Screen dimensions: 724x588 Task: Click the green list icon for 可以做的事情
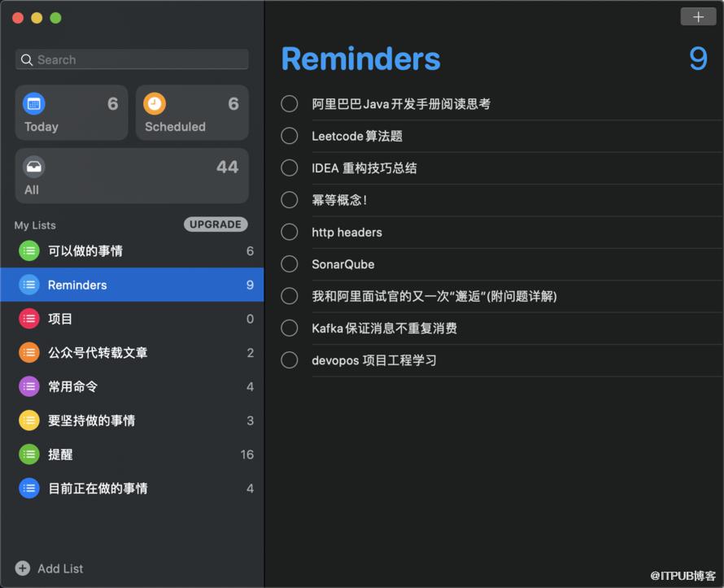coord(29,250)
